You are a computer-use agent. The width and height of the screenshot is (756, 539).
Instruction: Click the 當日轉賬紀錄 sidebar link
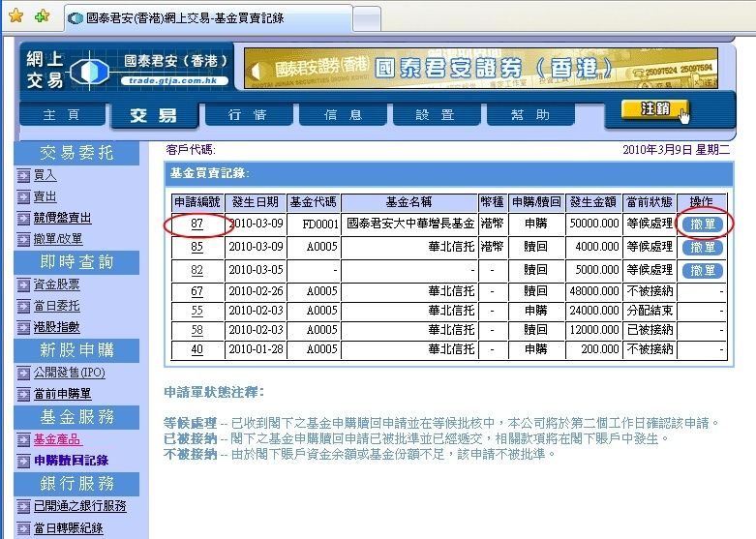(x=68, y=528)
